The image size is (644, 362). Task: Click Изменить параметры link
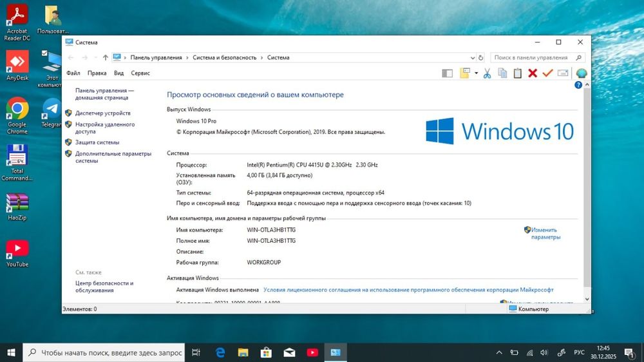[545, 233]
